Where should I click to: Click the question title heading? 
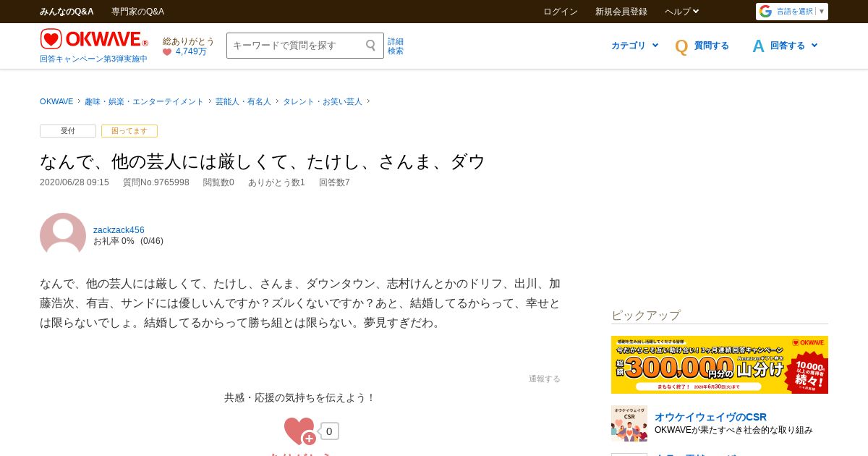point(262,161)
